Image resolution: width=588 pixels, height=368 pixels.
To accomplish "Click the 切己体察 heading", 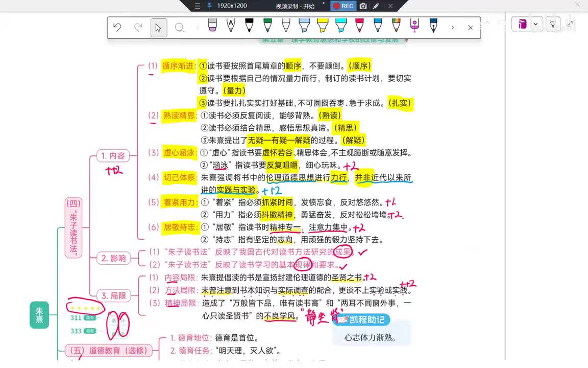I will [x=179, y=177].
